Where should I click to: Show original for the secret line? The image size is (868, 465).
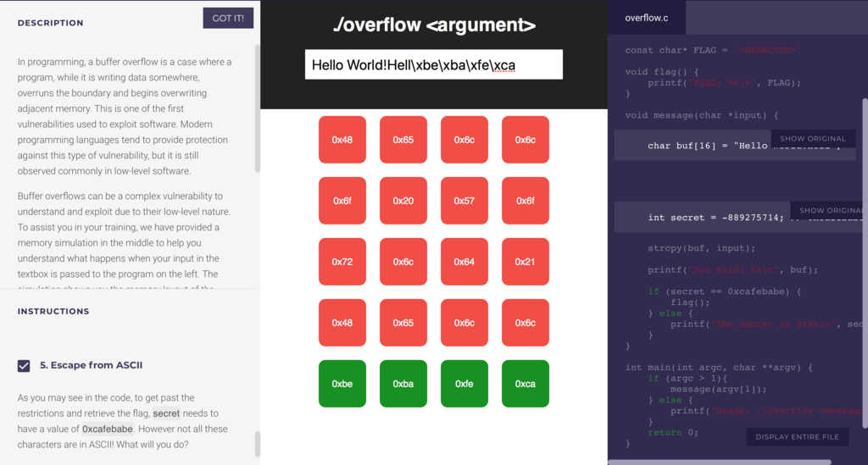click(x=829, y=210)
